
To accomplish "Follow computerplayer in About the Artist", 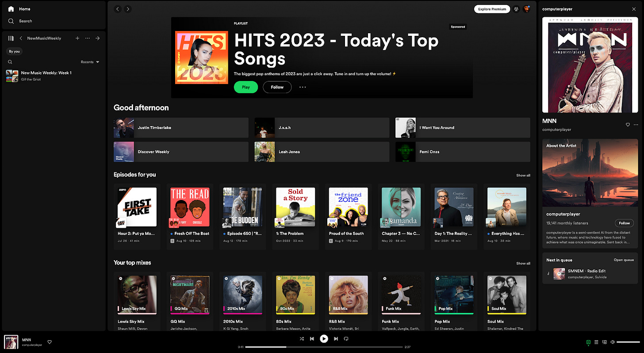I will tap(624, 223).
